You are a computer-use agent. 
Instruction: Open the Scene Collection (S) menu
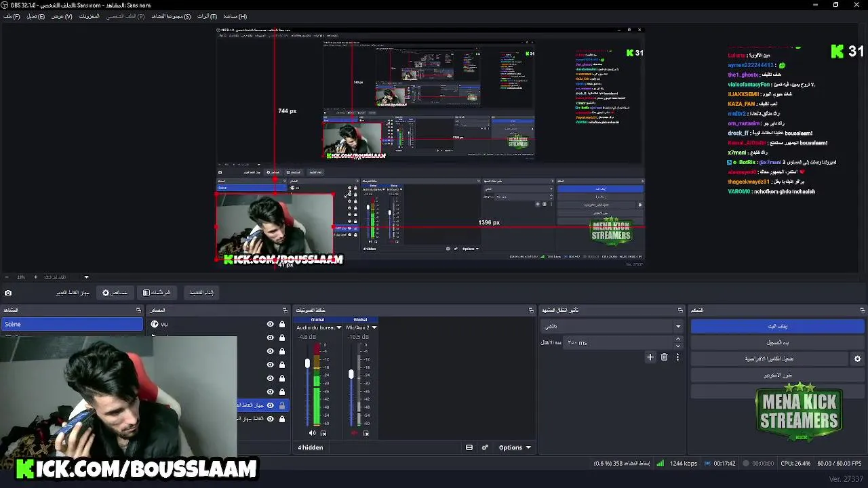pyautogui.click(x=171, y=16)
